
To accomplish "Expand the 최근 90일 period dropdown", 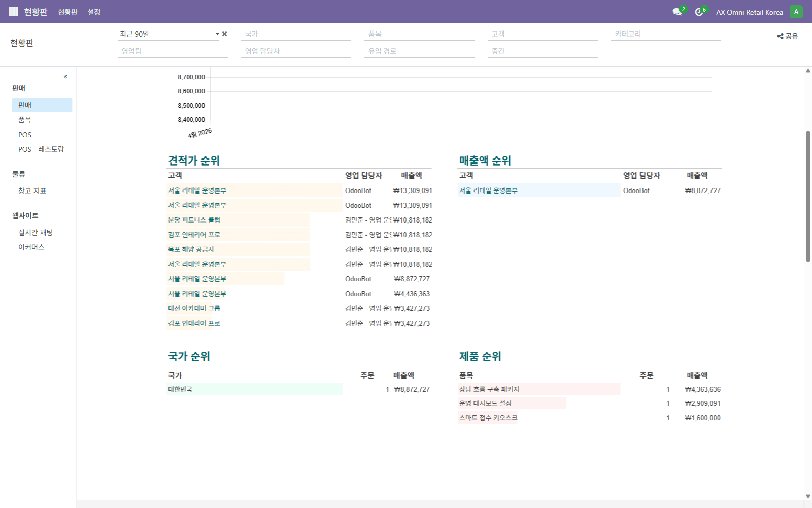I will tap(217, 34).
